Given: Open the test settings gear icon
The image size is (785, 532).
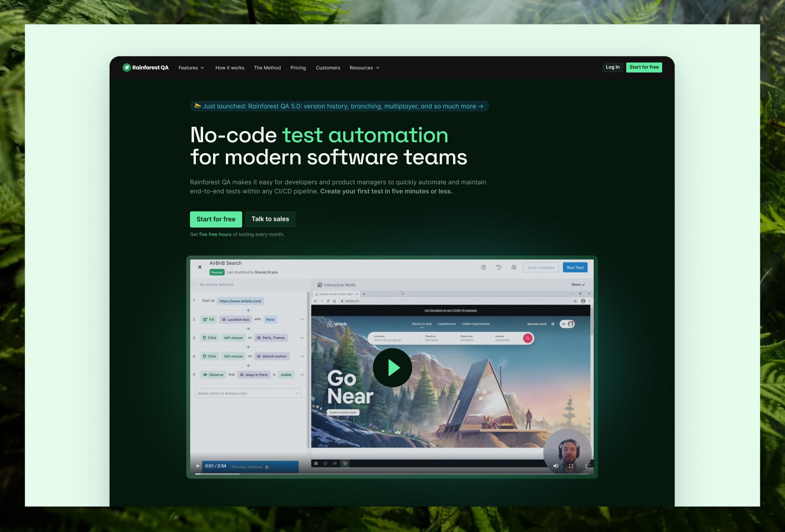Looking at the screenshot, I should coord(514,267).
